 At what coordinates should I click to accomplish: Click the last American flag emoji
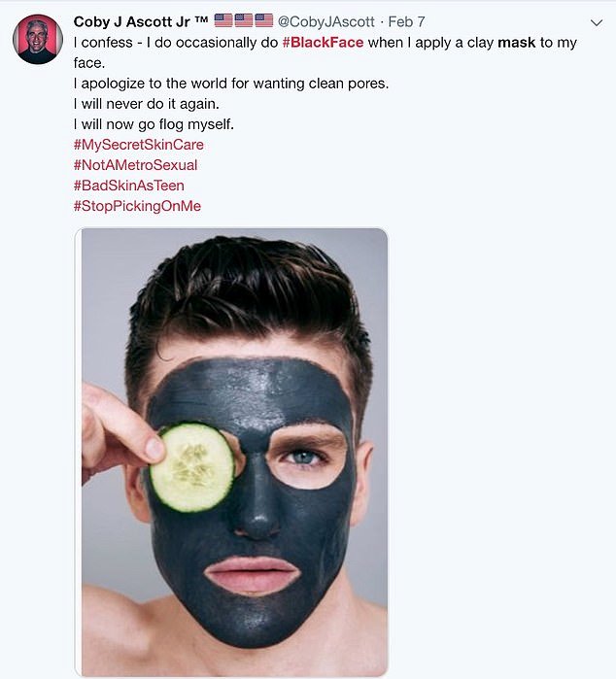pyautogui.click(x=263, y=20)
